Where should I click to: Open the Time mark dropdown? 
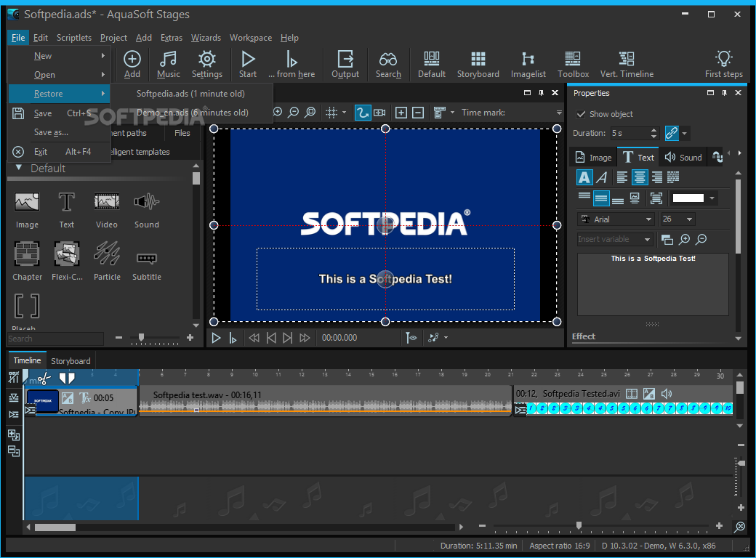tap(559, 113)
